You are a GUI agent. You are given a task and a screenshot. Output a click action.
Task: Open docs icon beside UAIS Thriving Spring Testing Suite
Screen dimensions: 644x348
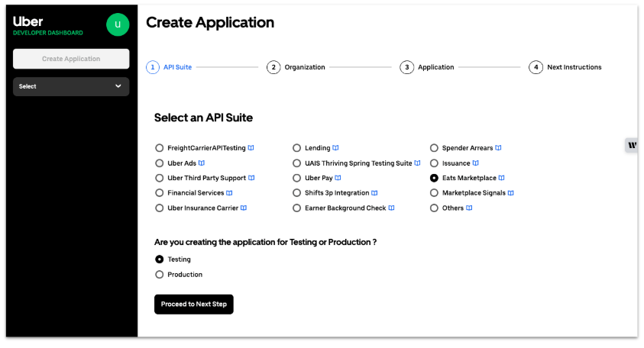(x=417, y=163)
